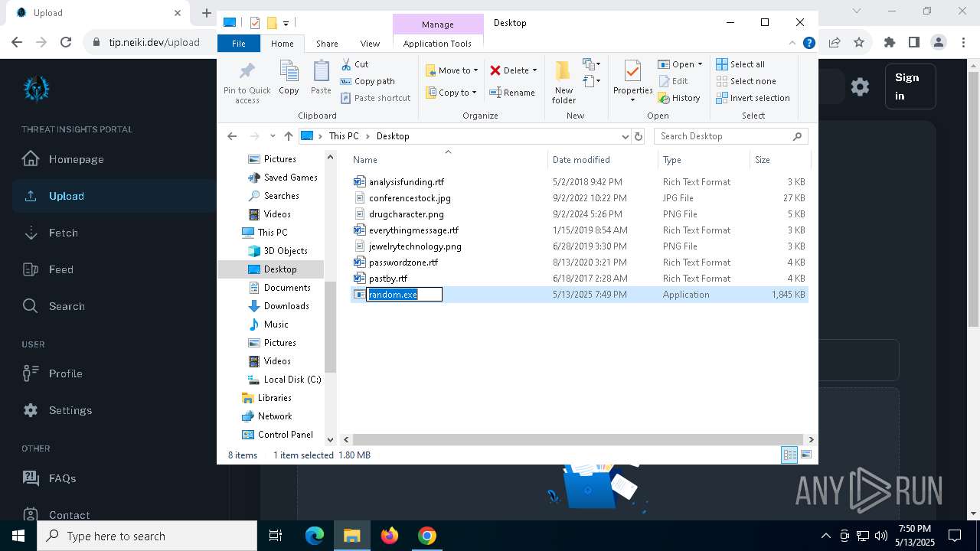Click the red Delete icon
980x551 pixels.
pyautogui.click(x=495, y=70)
